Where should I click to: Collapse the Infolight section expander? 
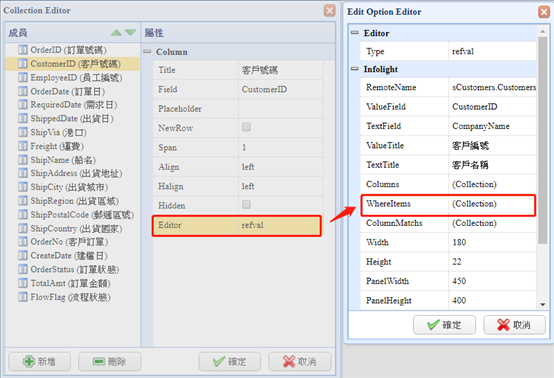click(354, 69)
